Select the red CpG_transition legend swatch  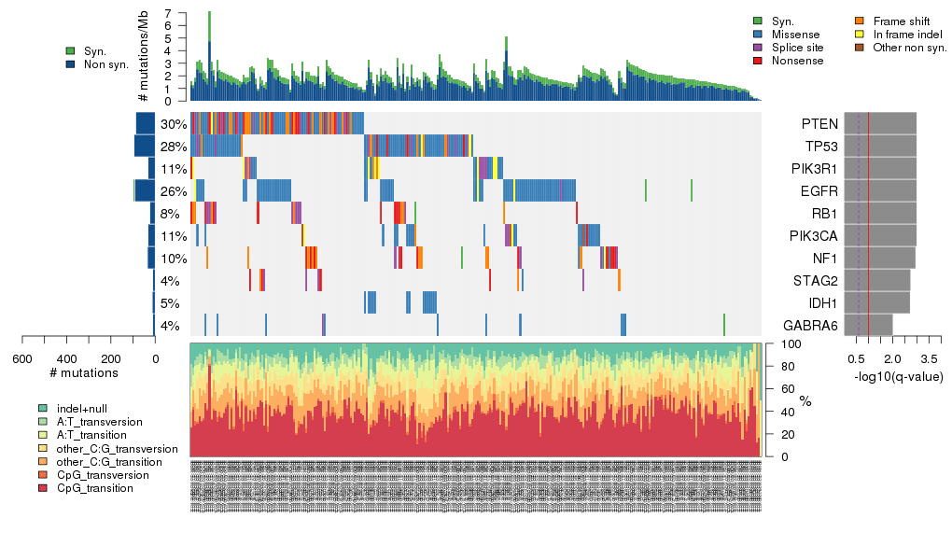pos(43,488)
